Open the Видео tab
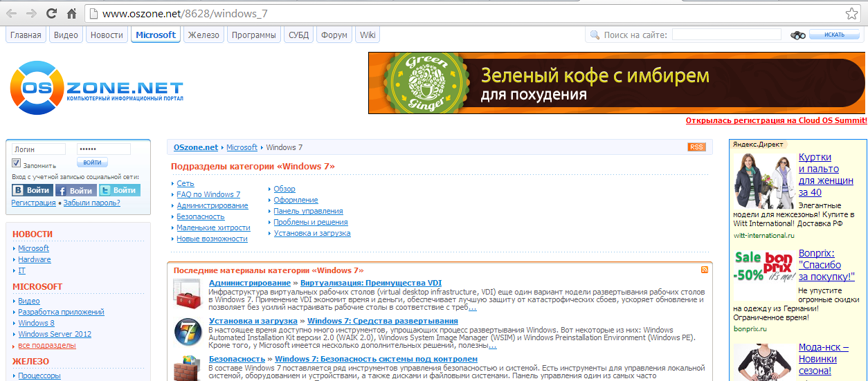 (x=66, y=35)
